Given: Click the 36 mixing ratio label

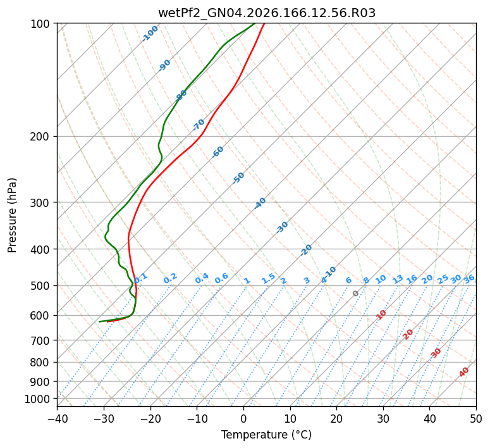Looking at the screenshot, I should coord(469,279).
